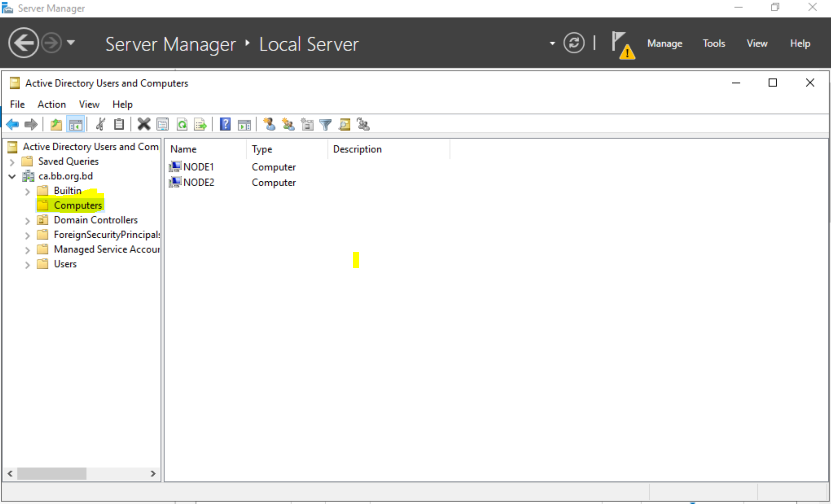Create a new user with toolbar icon
The width and height of the screenshot is (831, 504).
coord(270,124)
